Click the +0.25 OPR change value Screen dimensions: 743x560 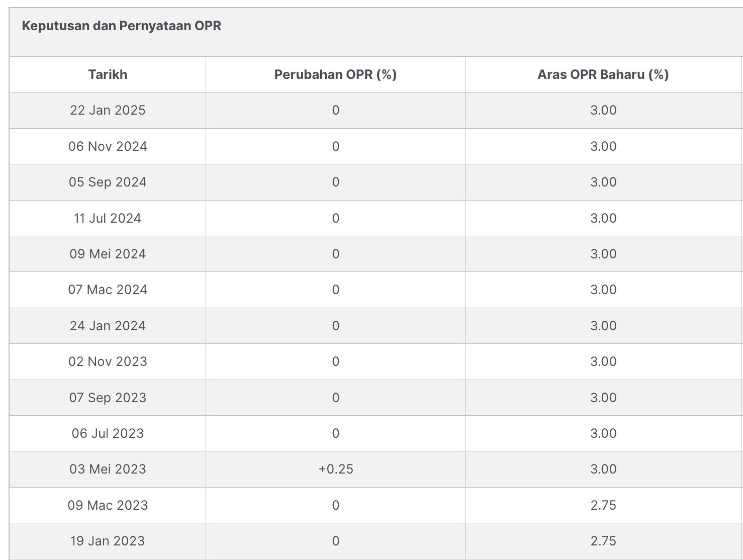tap(336, 469)
